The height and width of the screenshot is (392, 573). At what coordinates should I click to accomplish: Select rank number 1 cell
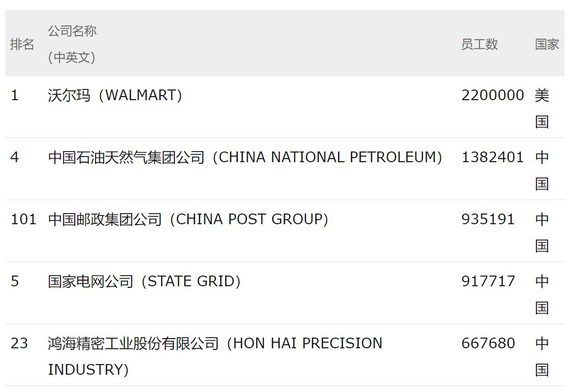tap(15, 96)
